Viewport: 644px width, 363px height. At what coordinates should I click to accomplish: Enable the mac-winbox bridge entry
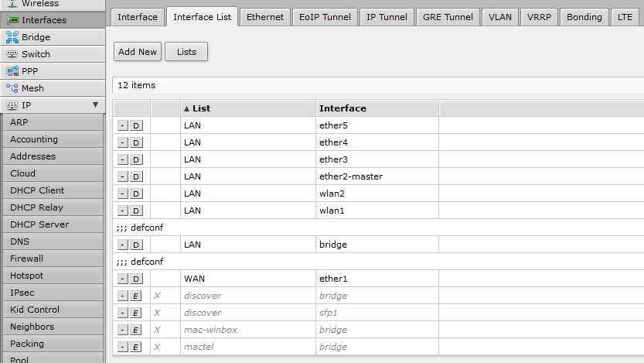click(x=135, y=330)
